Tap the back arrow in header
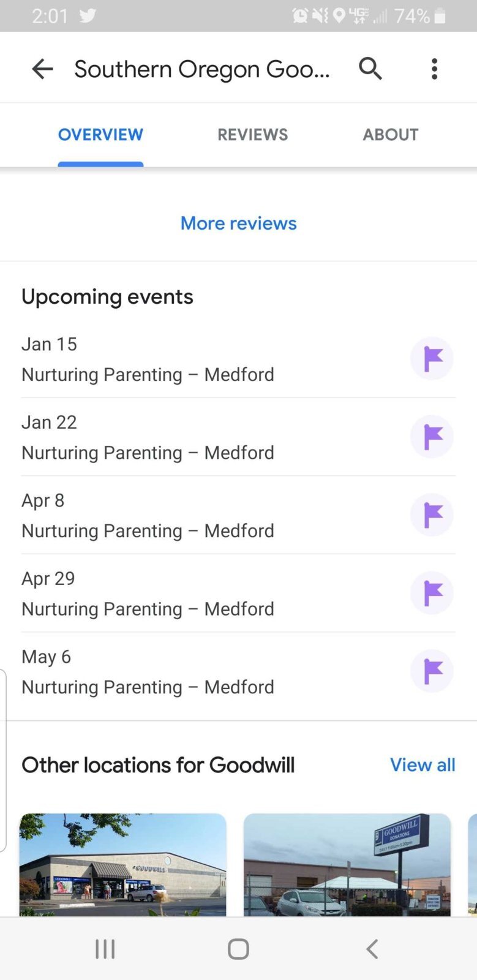This screenshot has width=477, height=980. 42,69
